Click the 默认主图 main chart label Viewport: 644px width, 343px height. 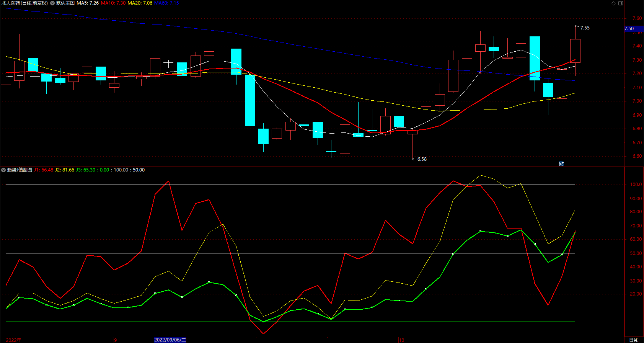pos(65,3)
